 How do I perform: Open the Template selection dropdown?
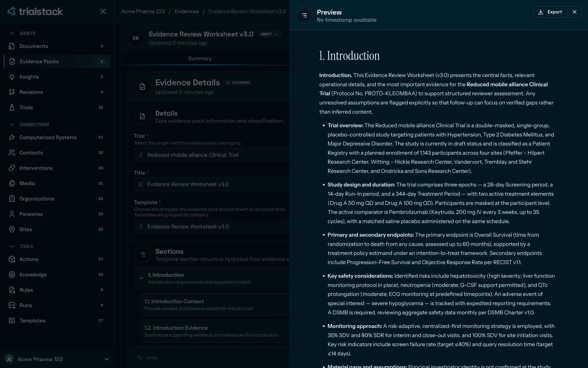click(212, 227)
